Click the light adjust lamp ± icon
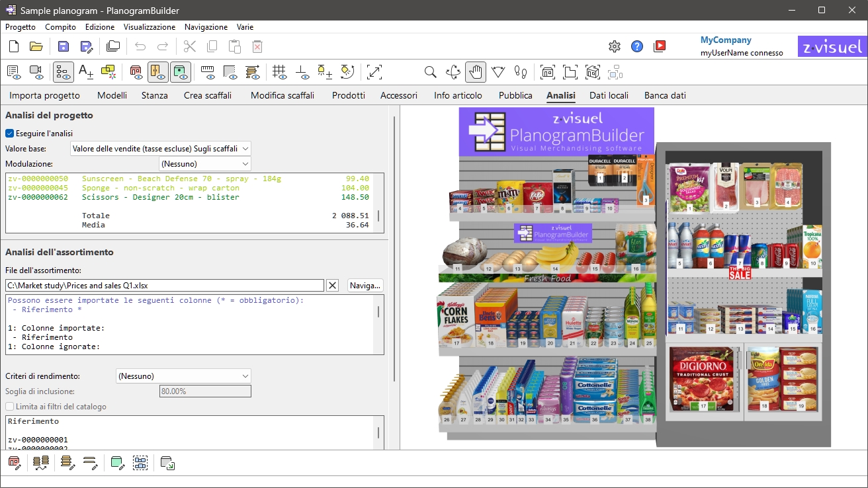The width and height of the screenshot is (868, 488). [x=325, y=71]
